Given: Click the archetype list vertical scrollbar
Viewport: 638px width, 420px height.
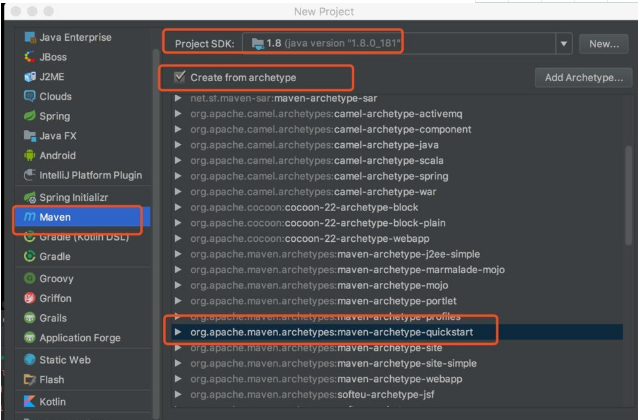Looking at the screenshot, I should (x=629, y=195).
